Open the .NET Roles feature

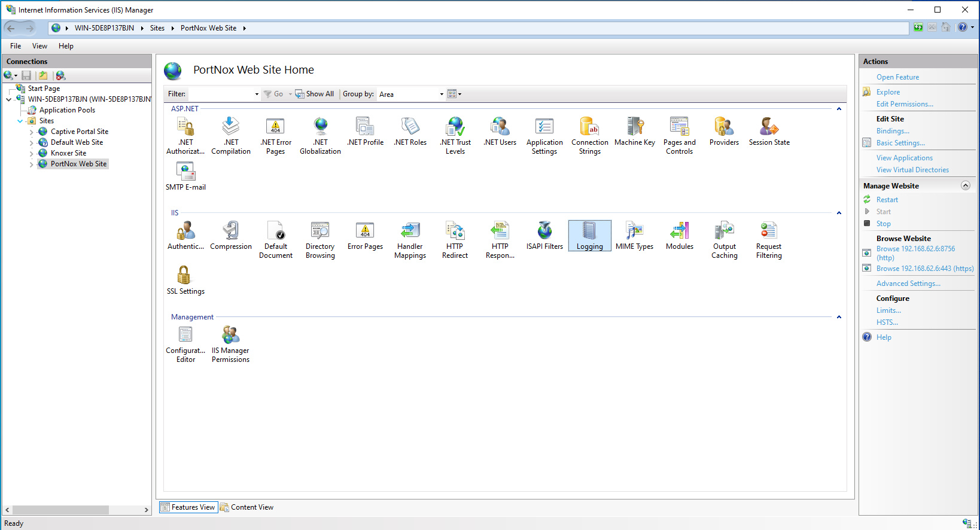(410, 132)
